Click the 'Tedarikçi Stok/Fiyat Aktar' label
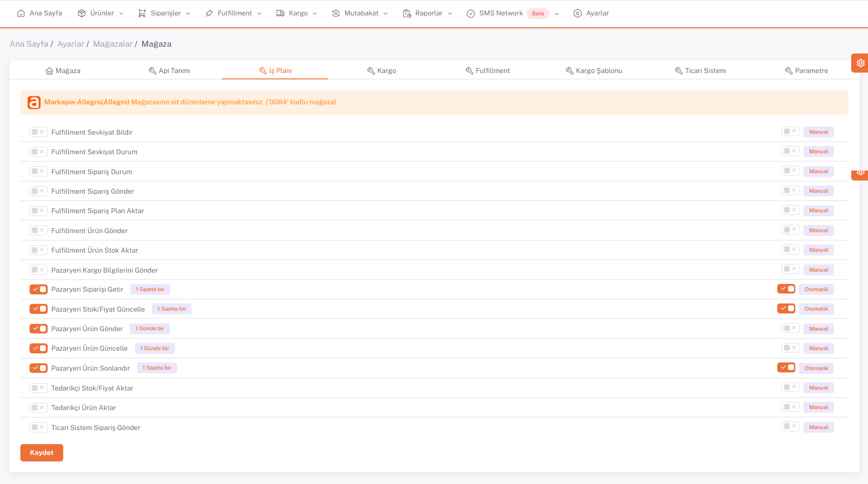Screen dimensions: 868x484 click(x=92, y=388)
